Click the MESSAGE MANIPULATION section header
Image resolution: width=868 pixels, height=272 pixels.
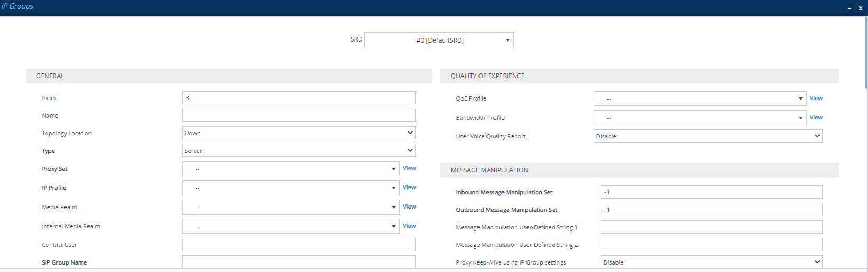[x=639, y=170]
